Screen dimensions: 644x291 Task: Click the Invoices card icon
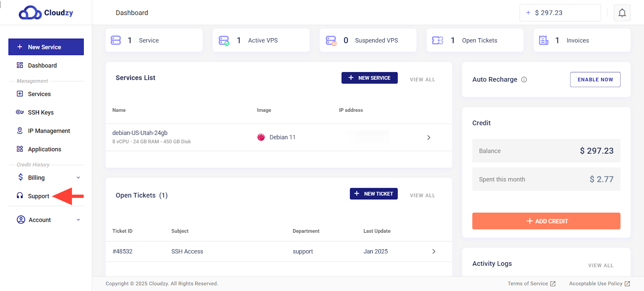(x=544, y=40)
